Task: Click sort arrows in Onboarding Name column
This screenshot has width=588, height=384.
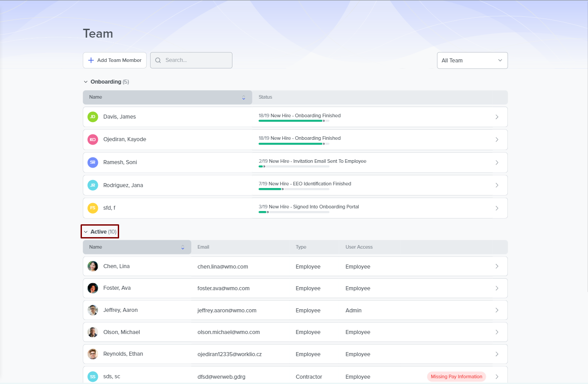Action: tap(244, 97)
